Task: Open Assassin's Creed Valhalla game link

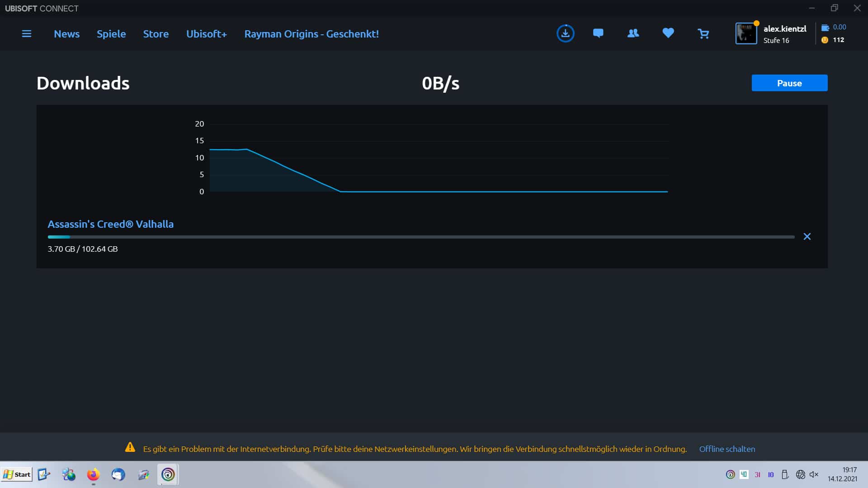Action: 111,224
